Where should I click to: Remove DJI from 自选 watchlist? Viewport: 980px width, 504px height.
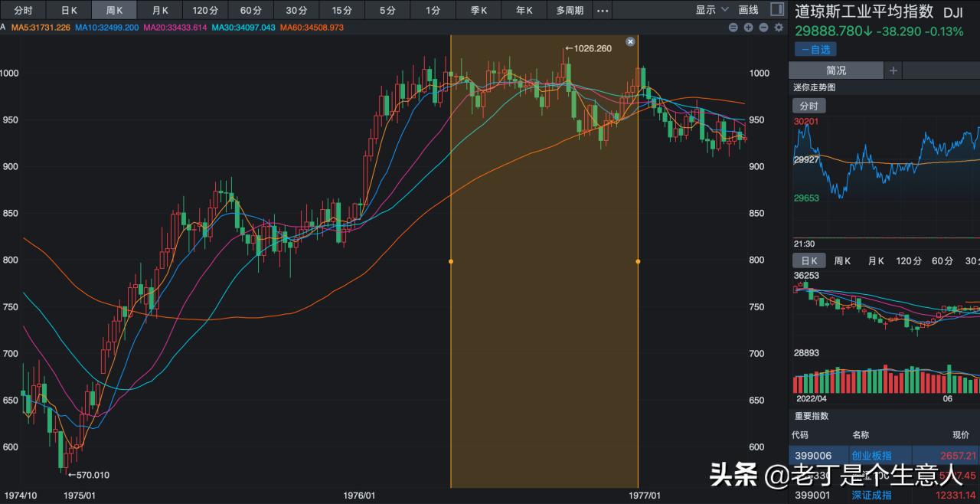click(815, 49)
